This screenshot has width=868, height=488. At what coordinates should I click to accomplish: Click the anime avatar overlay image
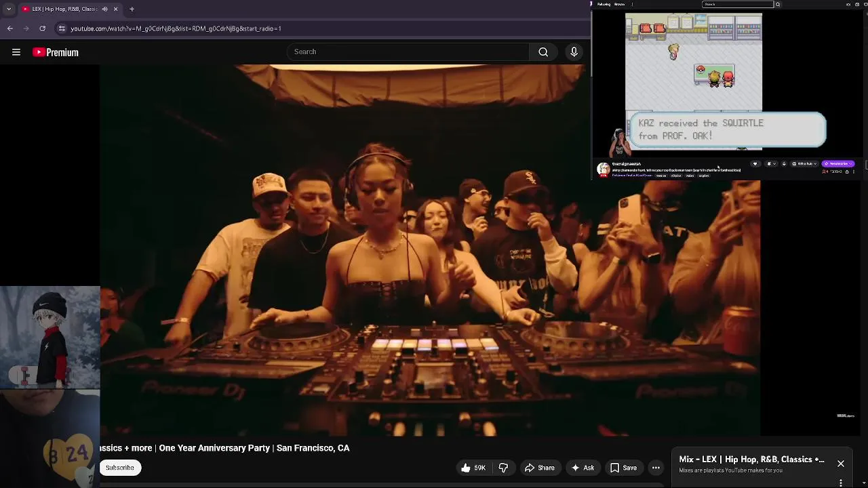click(50, 337)
